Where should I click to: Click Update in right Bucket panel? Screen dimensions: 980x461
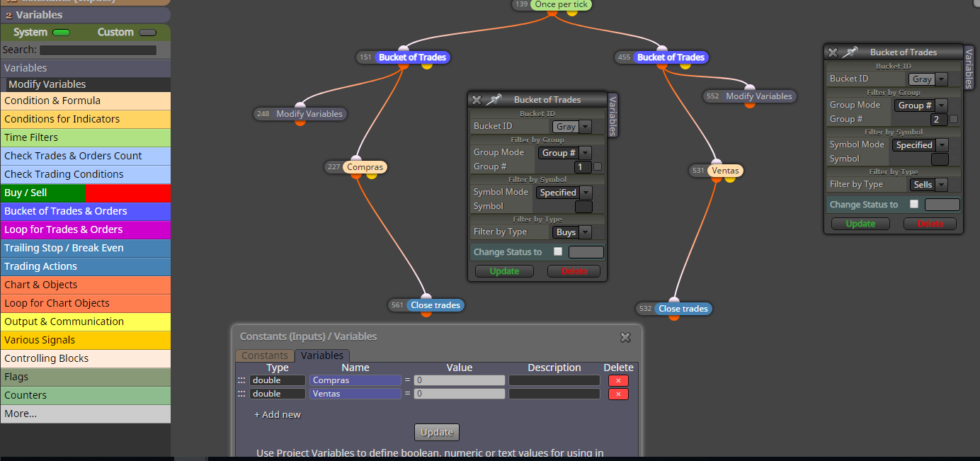coord(860,224)
